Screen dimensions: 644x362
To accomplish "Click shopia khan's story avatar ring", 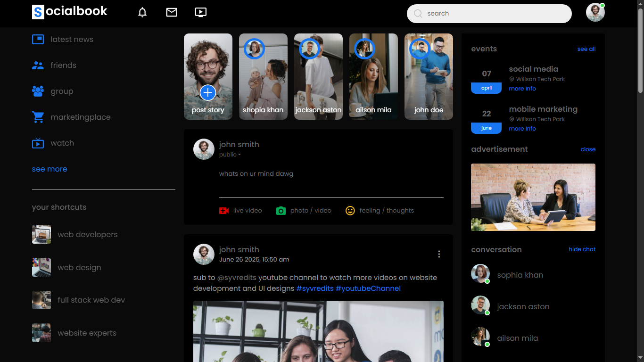I will (x=254, y=49).
